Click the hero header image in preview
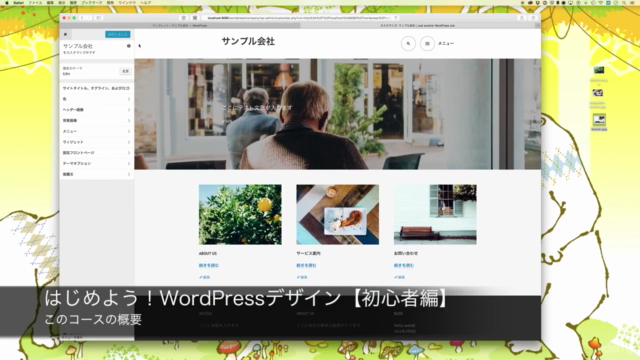The height and width of the screenshot is (360, 640). [x=338, y=114]
